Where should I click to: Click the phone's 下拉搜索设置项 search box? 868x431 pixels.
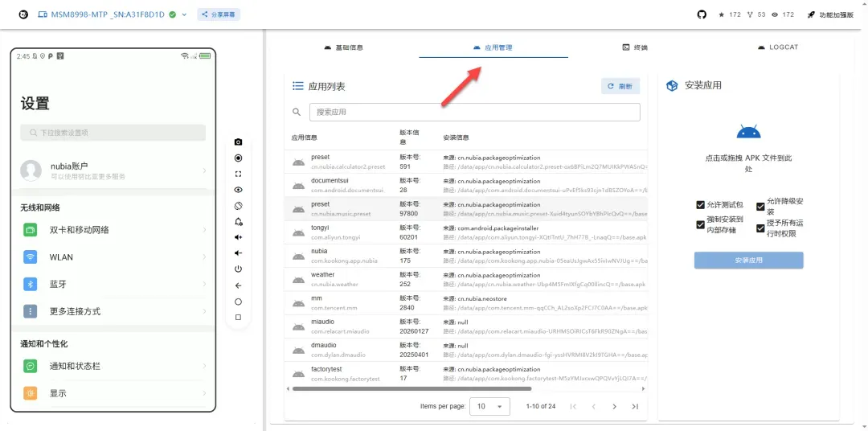pyautogui.click(x=113, y=133)
